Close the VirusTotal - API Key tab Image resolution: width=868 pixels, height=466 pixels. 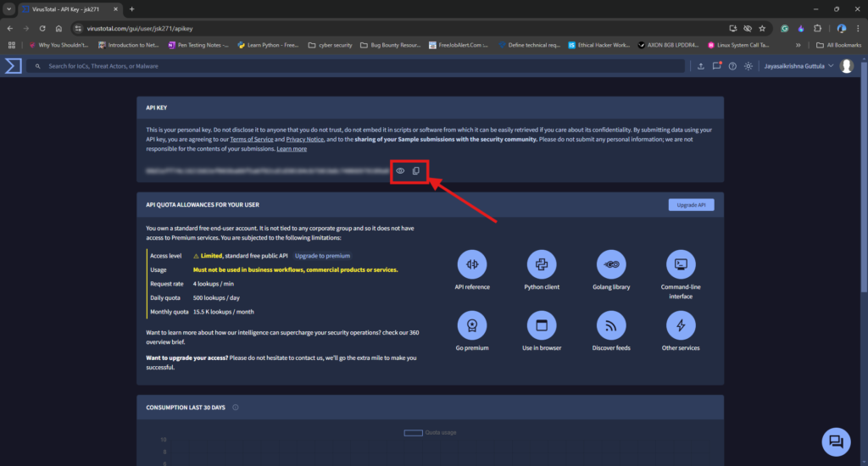(115, 8)
